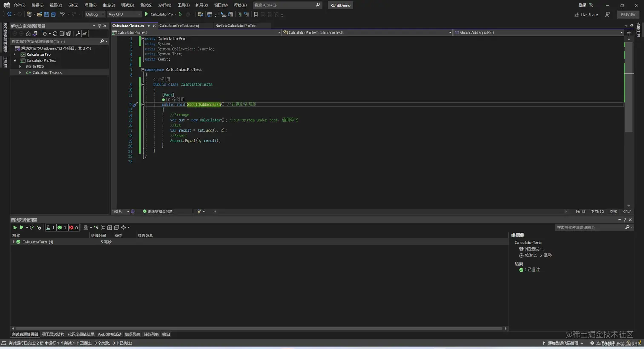Expand the 依赖项 dependencies node
This screenshot has height=349, width=644.
click(20, 66)
